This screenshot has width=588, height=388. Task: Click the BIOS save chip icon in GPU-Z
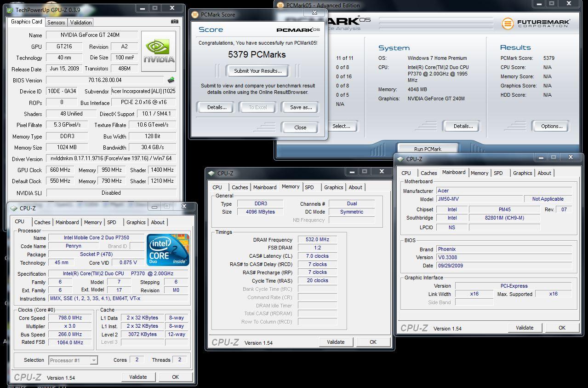click(x=171, y=80)
